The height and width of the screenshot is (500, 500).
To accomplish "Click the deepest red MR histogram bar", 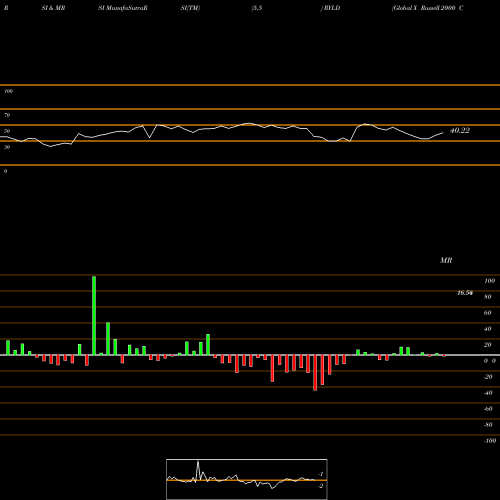I will [315, 373].
